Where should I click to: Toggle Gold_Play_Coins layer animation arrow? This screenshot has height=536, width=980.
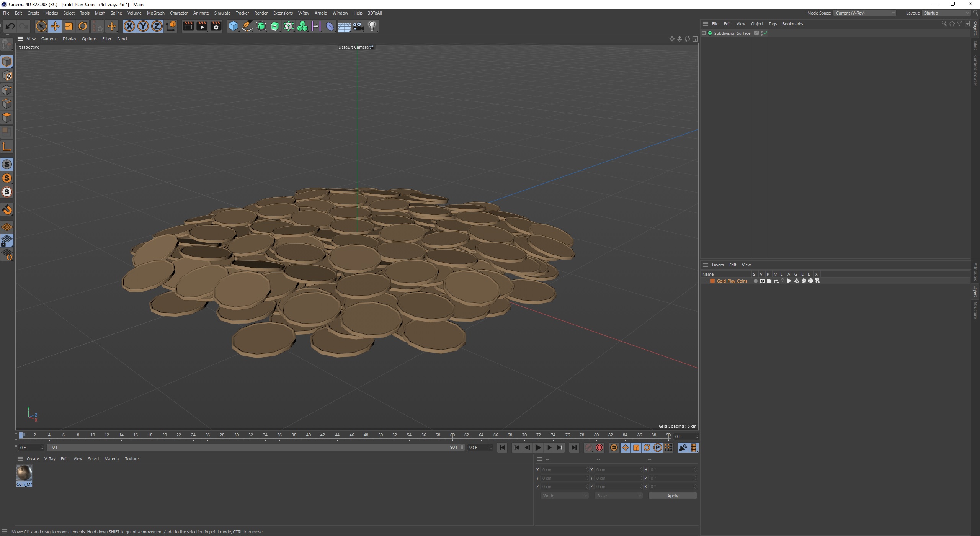point(789,281)
